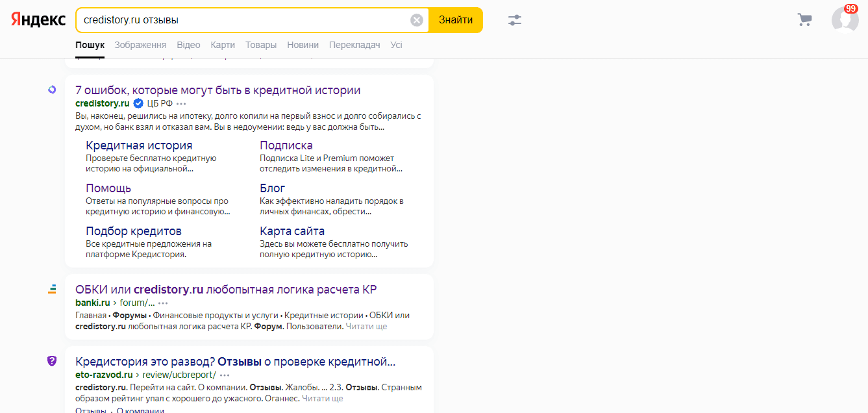Switch to the Новини tab
This screenshot has width=868, height=413.
(303, 45)
